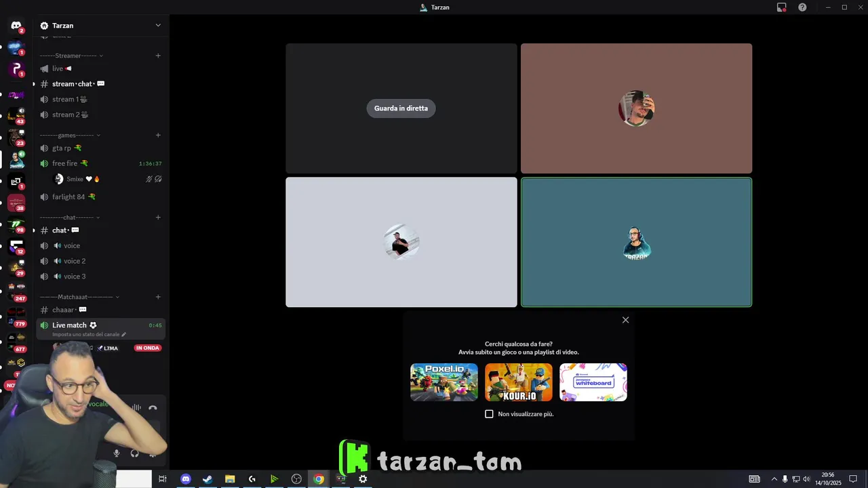Image resolution: width=868 pixels, height=488 pixels.
Task: Click the touch keyboard tray icon
Action: [754, 479]
